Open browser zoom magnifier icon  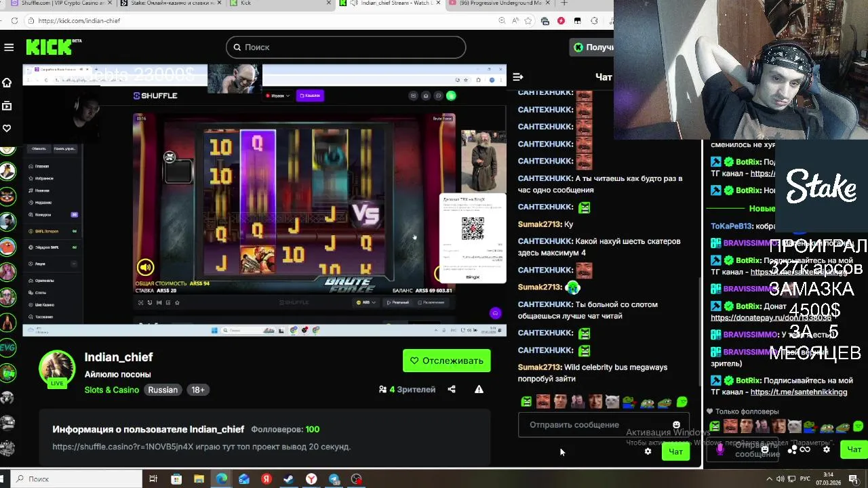click(x=501, y=21)
